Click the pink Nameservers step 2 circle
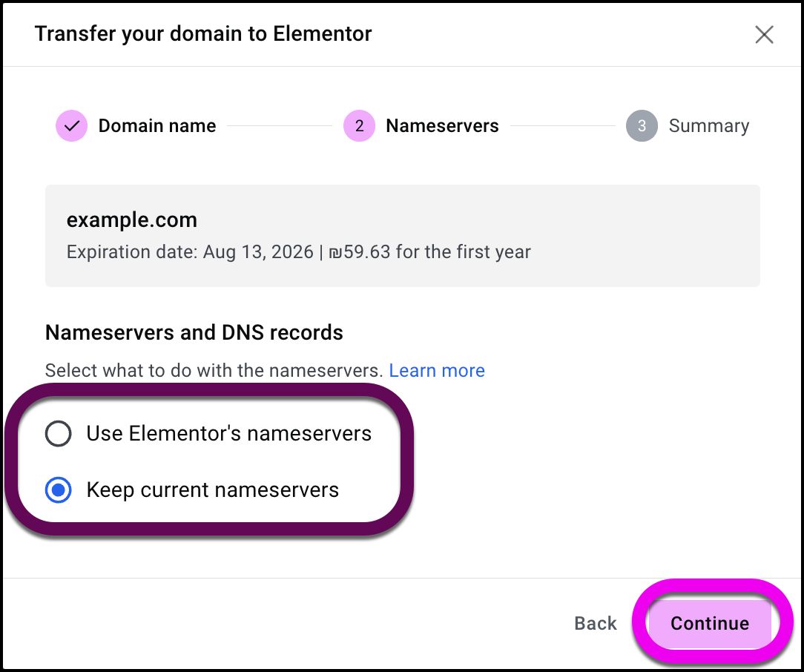The image size is (804, 672). [x=359, y=125]
